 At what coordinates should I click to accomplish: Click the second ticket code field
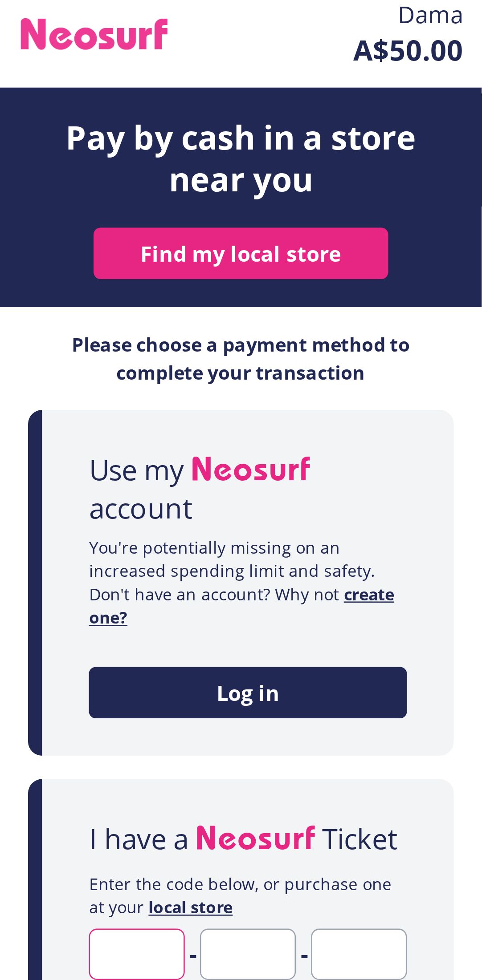coord(248,954)
